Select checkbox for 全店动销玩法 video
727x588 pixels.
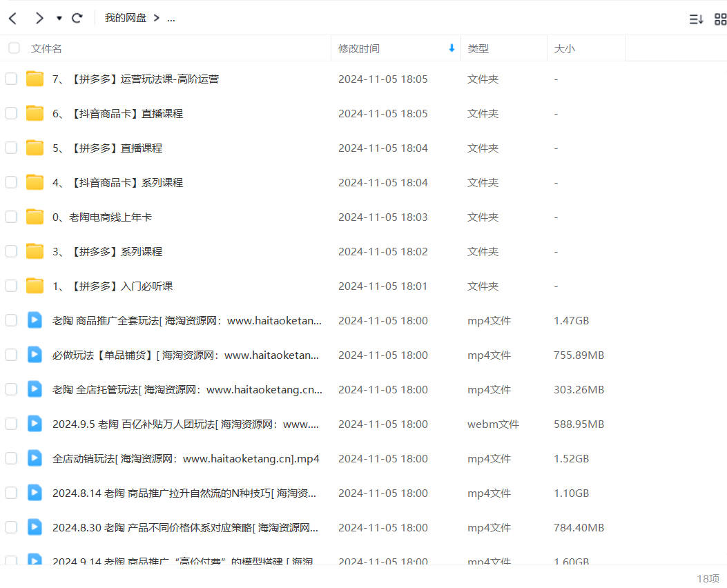(11, 458)
